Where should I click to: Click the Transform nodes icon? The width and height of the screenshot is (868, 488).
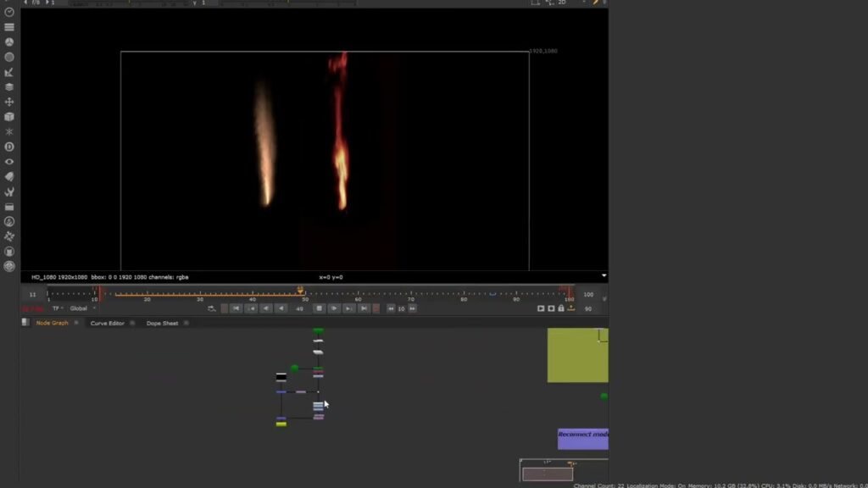point(9,103)
